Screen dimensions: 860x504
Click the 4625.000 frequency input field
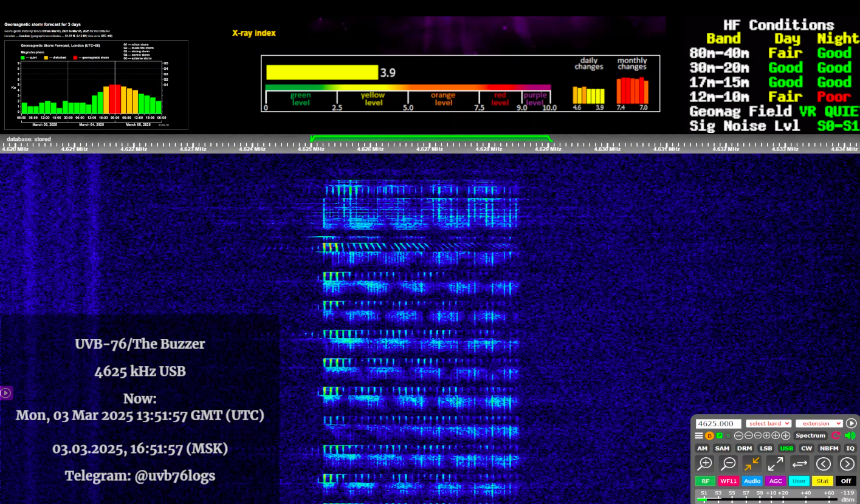pos(718,424)
